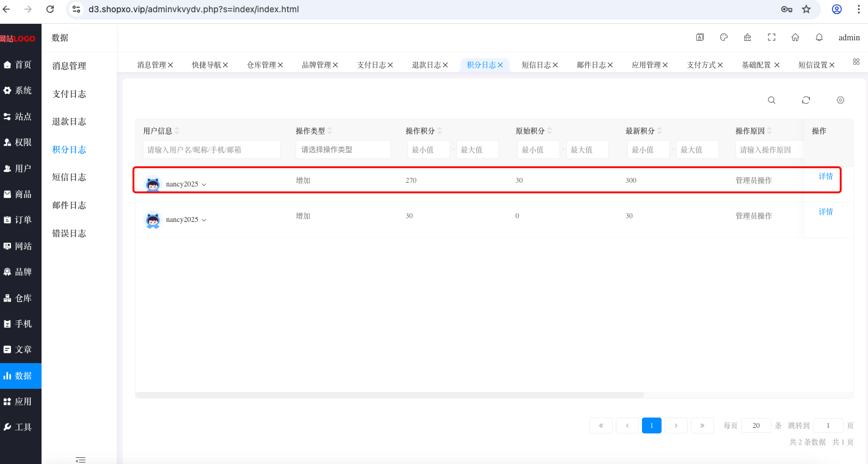Collapse the submenu with bottom indent icon

coord(81,460)
